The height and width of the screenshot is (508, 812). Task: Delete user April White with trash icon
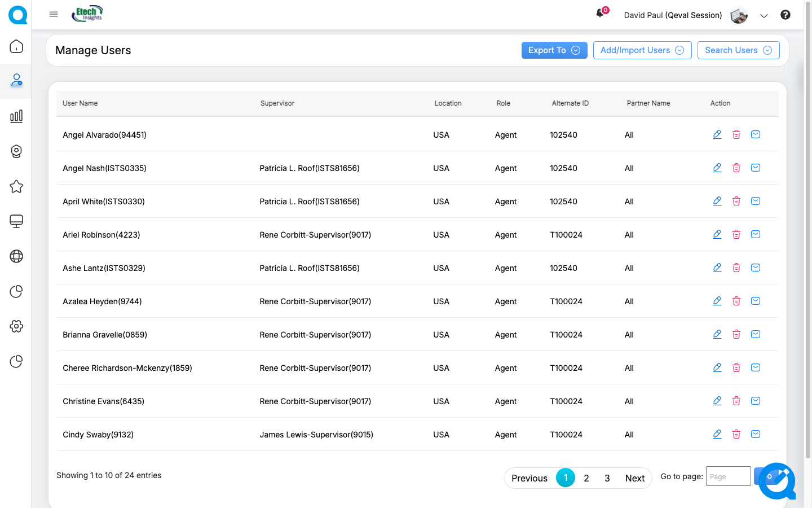736,201
